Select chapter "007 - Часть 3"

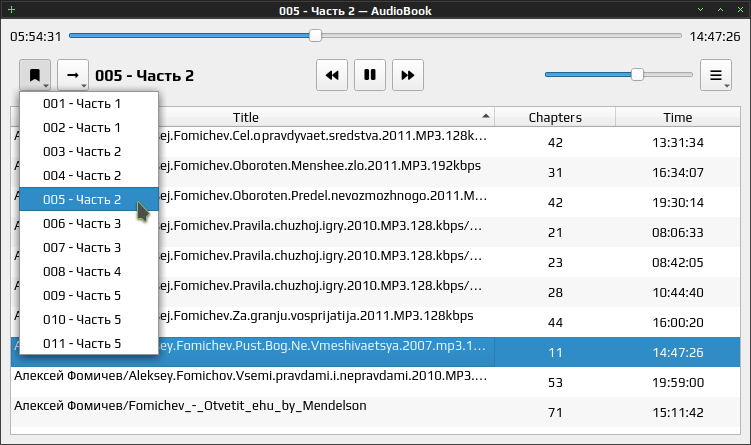(x=89, y=247)
